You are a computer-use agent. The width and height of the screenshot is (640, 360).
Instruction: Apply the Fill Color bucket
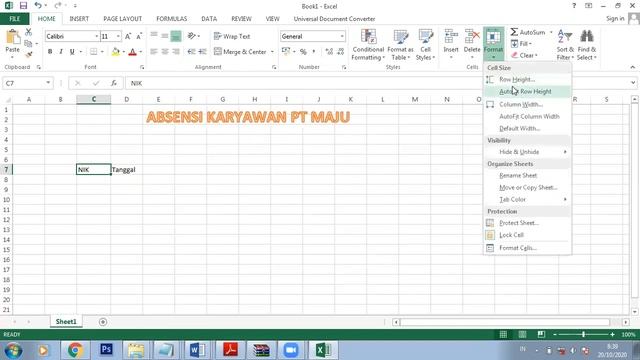[116, 51]
